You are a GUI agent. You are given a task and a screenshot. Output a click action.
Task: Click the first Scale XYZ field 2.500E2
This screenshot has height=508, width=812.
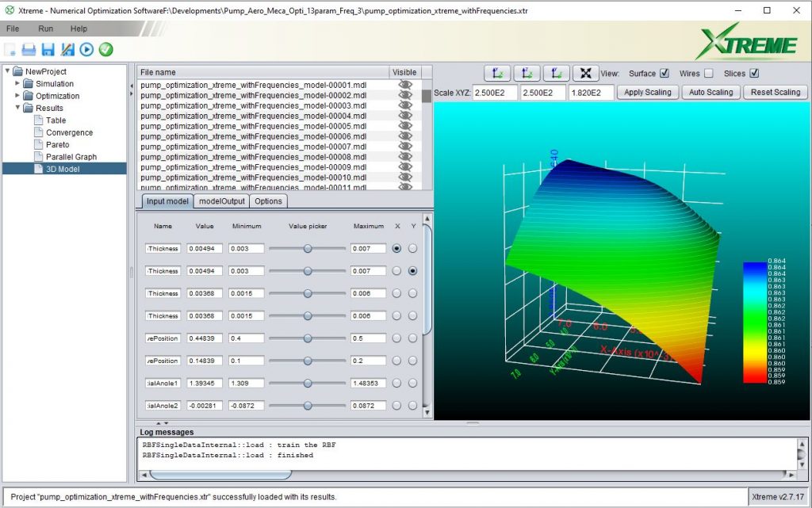coord(495,93)
